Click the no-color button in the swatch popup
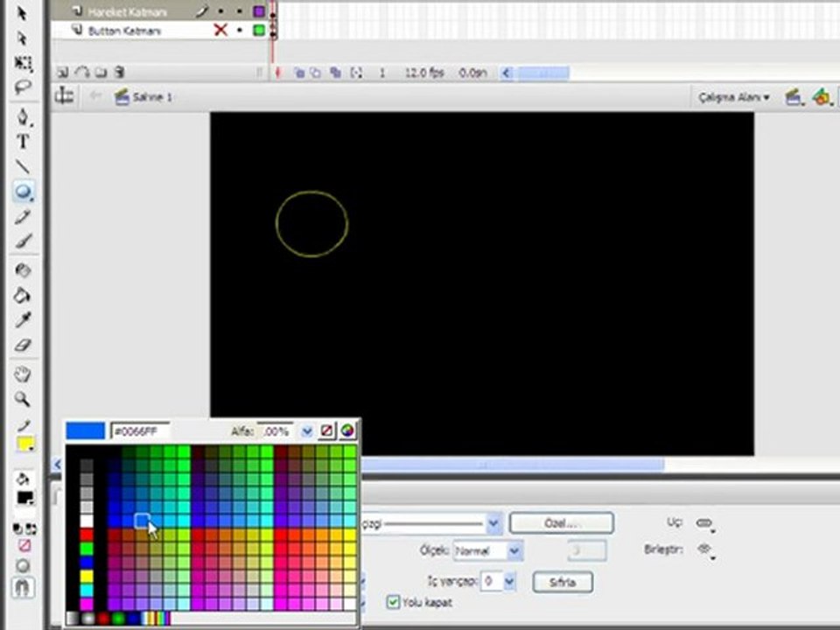The height and width of the screenshot is (630, 840). pos(326,430)
